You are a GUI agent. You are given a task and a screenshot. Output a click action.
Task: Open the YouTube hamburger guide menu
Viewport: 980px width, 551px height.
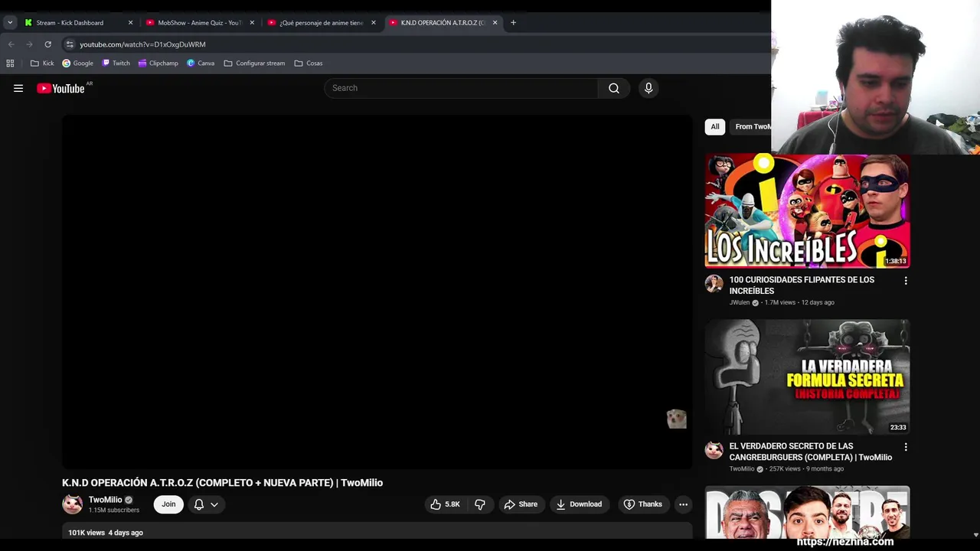(18, 88)
